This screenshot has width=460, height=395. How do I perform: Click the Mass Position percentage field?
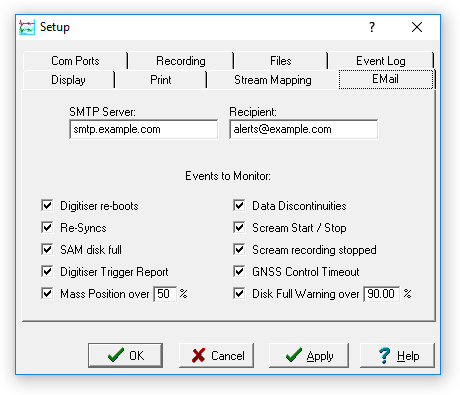click(x=165, y=294)
